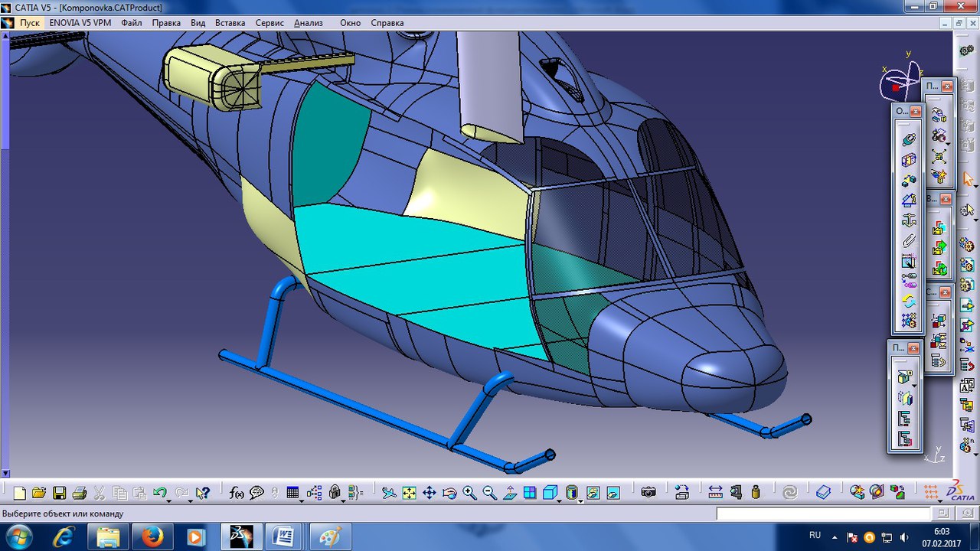Click the command input field in status bar

825,514
